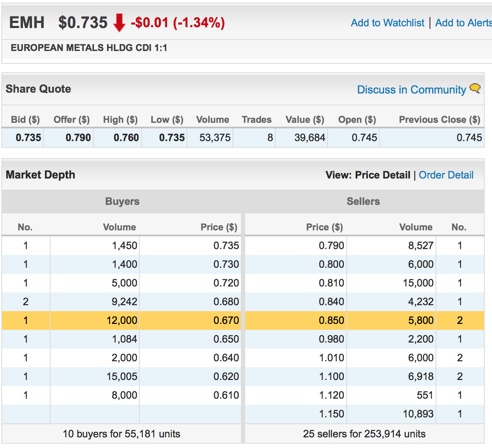Select buyer volume 1,084
This screenshot has height=448, width=492.
tap(124, 339)
